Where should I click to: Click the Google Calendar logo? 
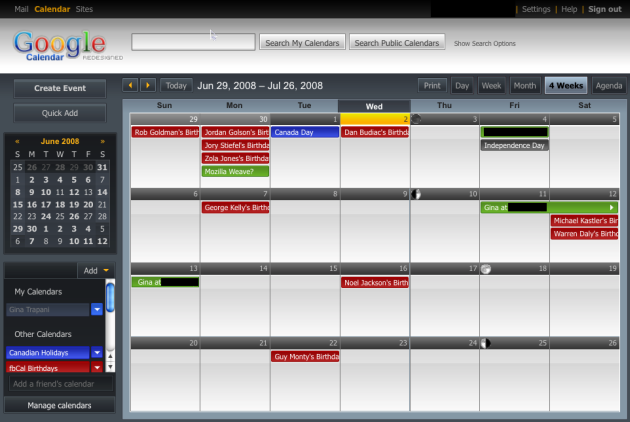tap(68, 46)
